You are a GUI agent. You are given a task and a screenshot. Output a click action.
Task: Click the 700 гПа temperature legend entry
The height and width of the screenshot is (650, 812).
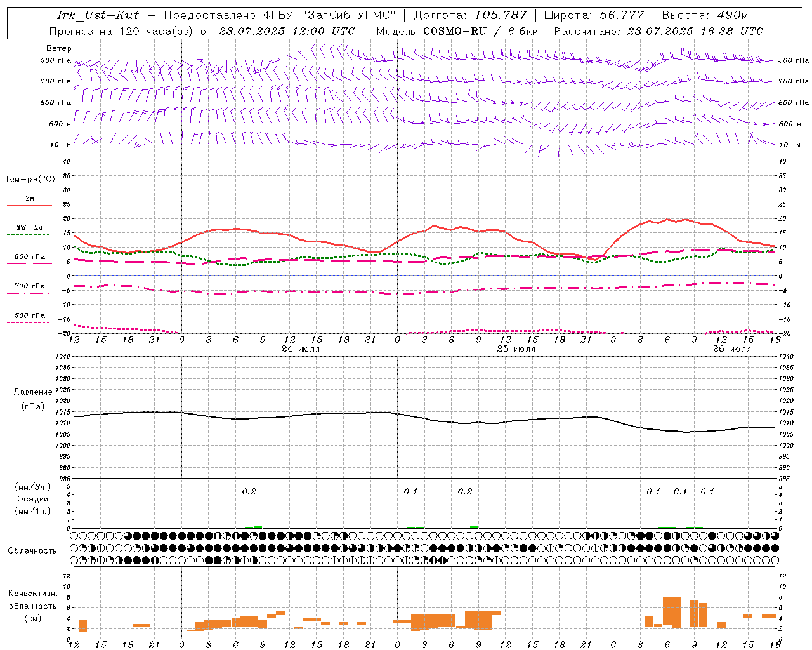pyautogui.click(x=29, y=286)
